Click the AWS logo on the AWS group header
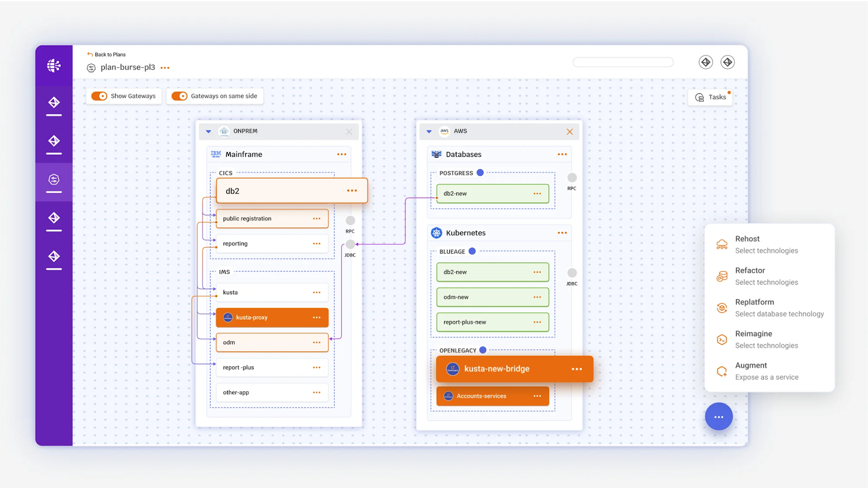Viewport: 868px width, 488px height. point(444,131)
